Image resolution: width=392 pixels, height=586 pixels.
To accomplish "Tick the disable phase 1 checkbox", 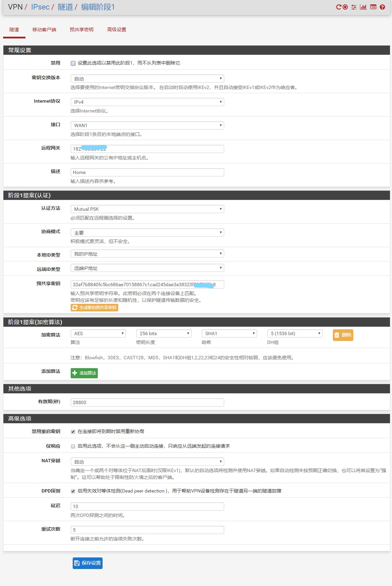I will (x=73, y=63).
